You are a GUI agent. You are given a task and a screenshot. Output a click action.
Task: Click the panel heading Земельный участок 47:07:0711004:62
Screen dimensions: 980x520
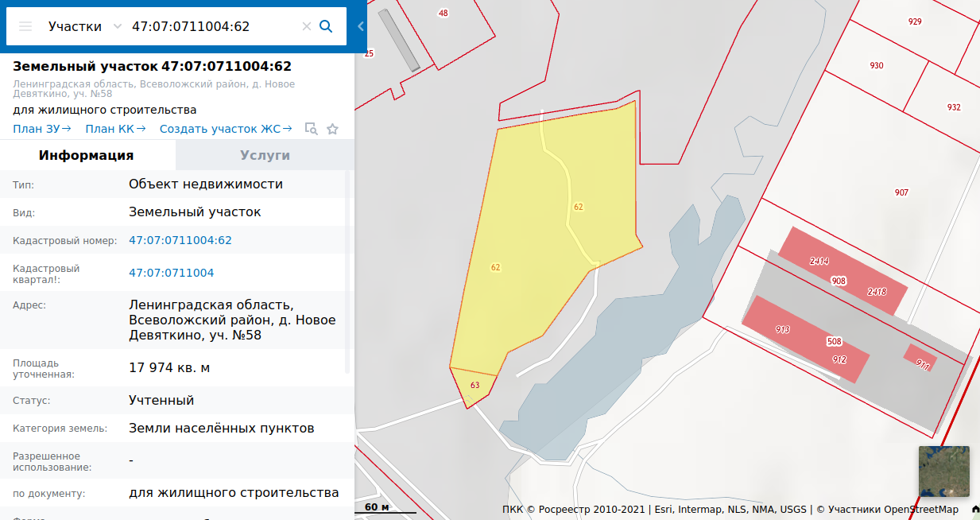(152, 66)
